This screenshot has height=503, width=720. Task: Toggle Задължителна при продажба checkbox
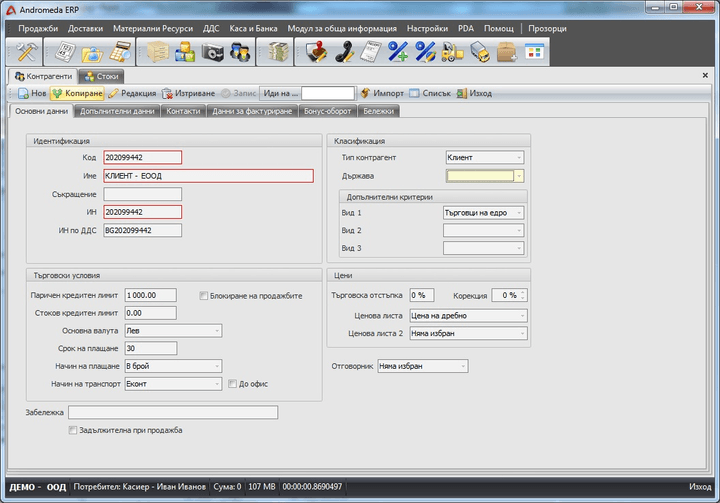pos(73,430)
